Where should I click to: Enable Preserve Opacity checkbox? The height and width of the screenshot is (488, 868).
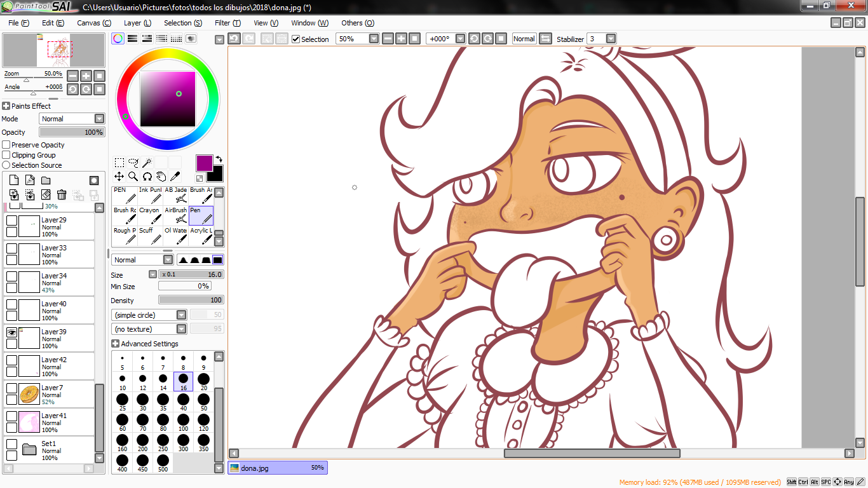point(6,145)
